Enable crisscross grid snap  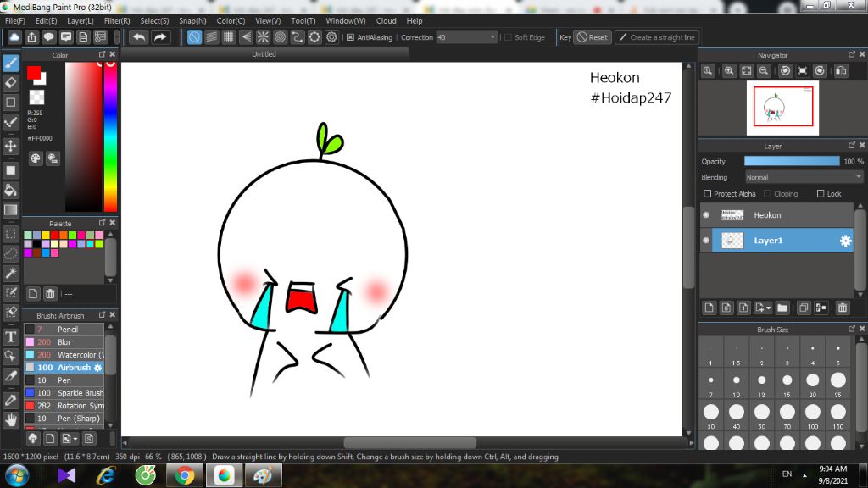click(229, 37)
